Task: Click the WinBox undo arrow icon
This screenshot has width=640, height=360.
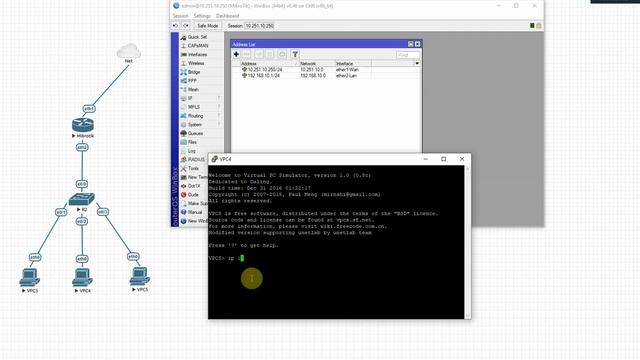Action: 175,26
